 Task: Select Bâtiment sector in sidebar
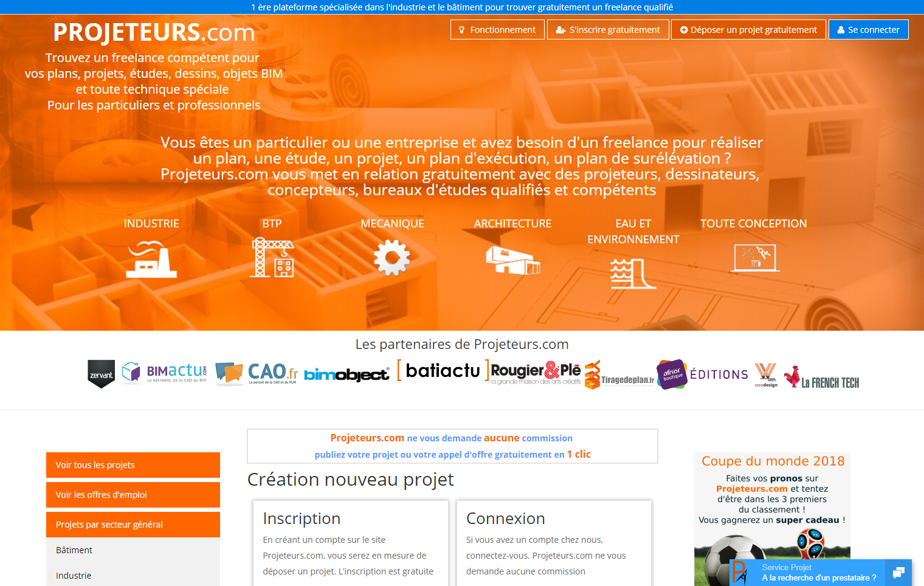click(133, 550)
